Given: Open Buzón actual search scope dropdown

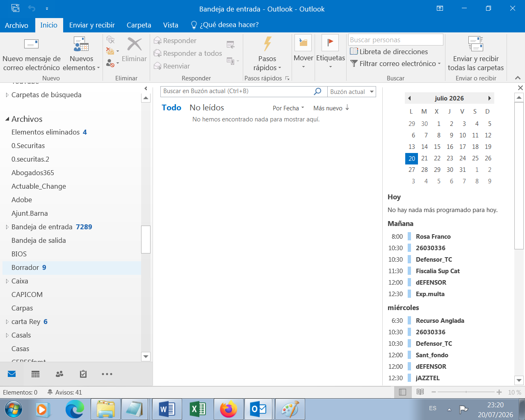Looking at the screenshot, I should pyautogui.click(x=352, y=91).
